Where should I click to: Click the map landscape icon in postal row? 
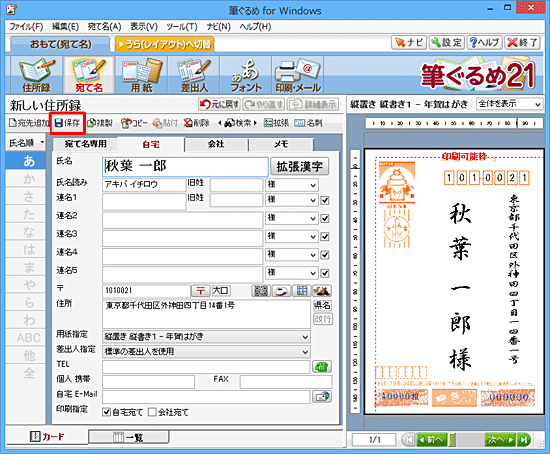322,291
